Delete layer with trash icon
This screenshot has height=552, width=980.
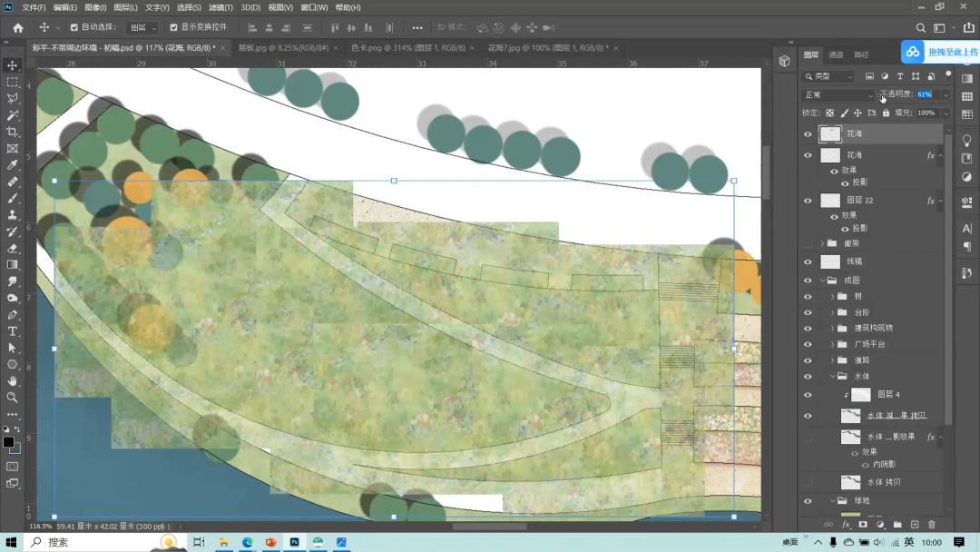932,525
